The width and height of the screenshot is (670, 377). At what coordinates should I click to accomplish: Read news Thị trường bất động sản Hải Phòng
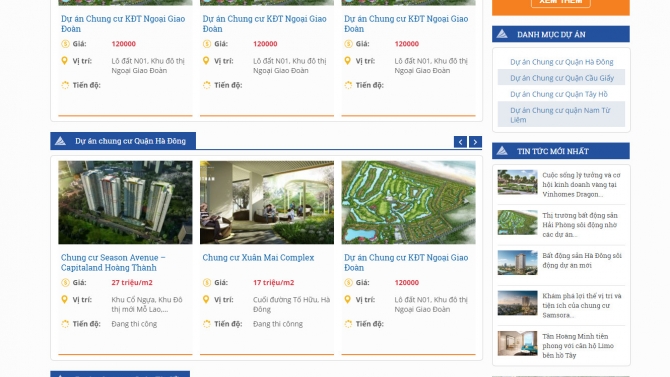580,225
